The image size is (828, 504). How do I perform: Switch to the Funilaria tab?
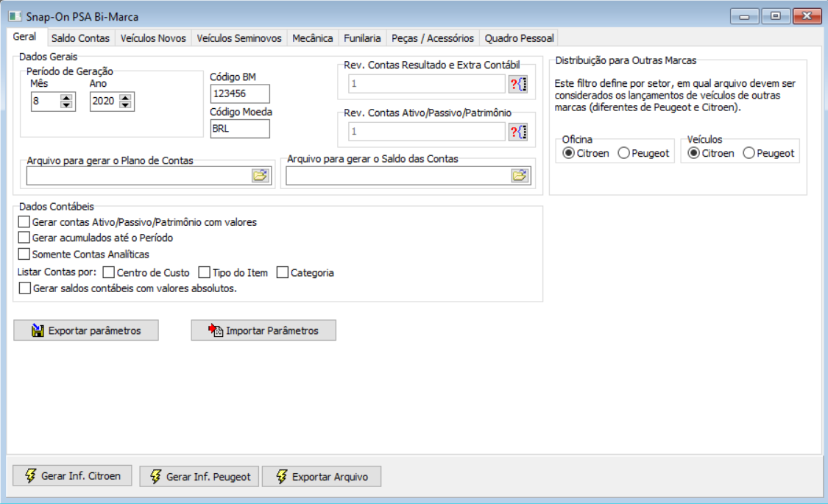362,38
